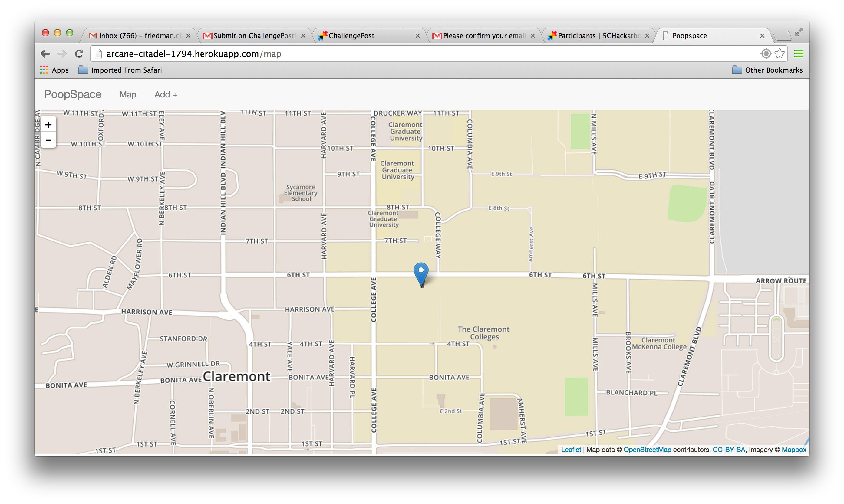This screenshot has height=504, width=844.
Task: Expand the Imported From Safari bookmarks folder
Action: 120,70
